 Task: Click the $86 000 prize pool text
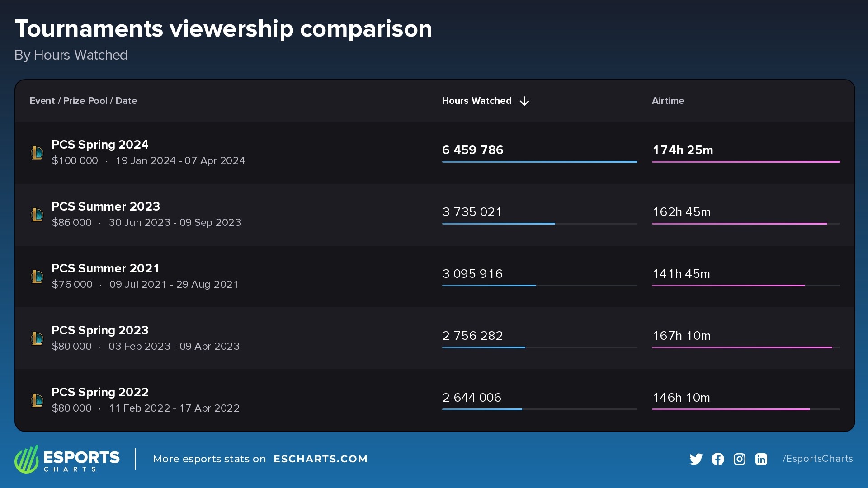(x=71, y=223)
